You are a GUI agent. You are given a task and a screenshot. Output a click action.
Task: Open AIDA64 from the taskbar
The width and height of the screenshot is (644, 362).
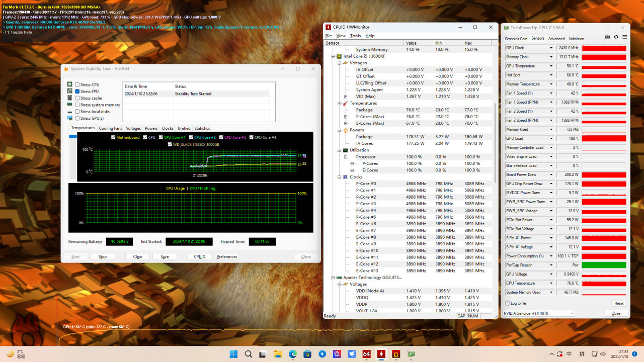(x=366, y=354)
